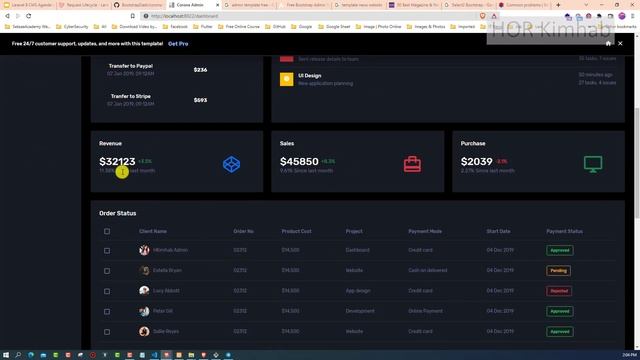Open a new browser tab
The width and height of the screenshot is (640, 360).
pyautogui.click(x=558, y=5)
